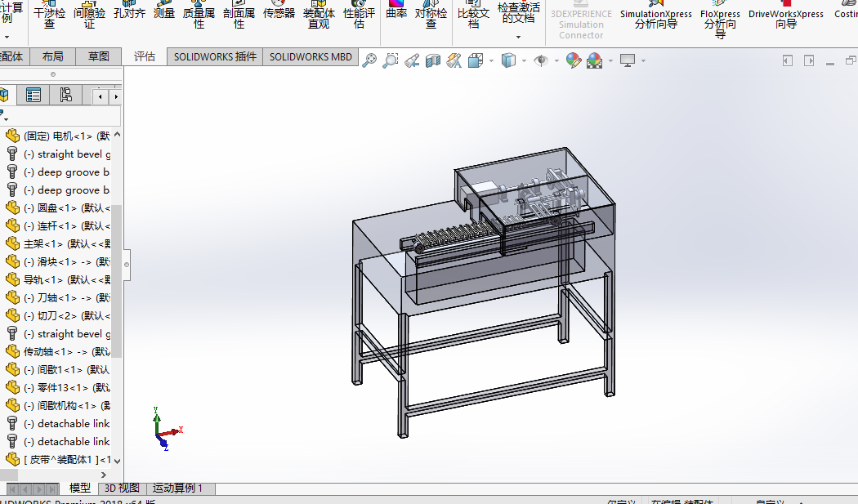Click the Dynamic Annotation Views icon
The height and width of the screenshot is (504, 858).
coord(454,60)
